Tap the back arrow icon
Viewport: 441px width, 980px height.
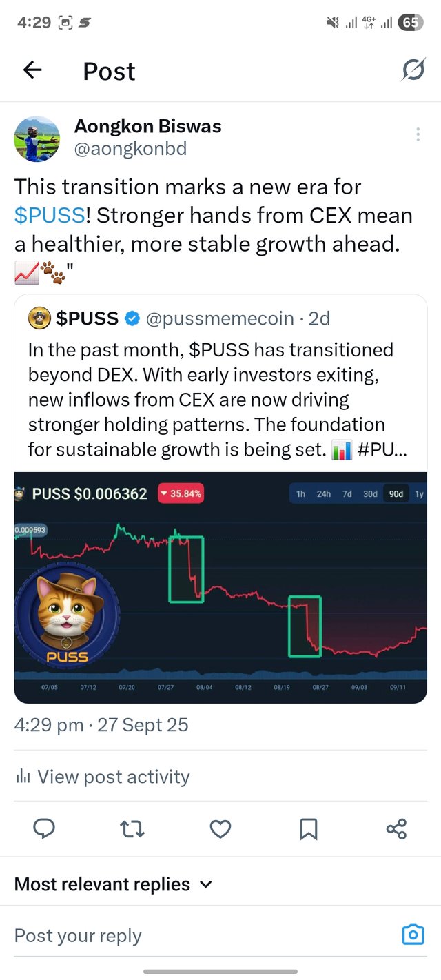coord(32,70)
